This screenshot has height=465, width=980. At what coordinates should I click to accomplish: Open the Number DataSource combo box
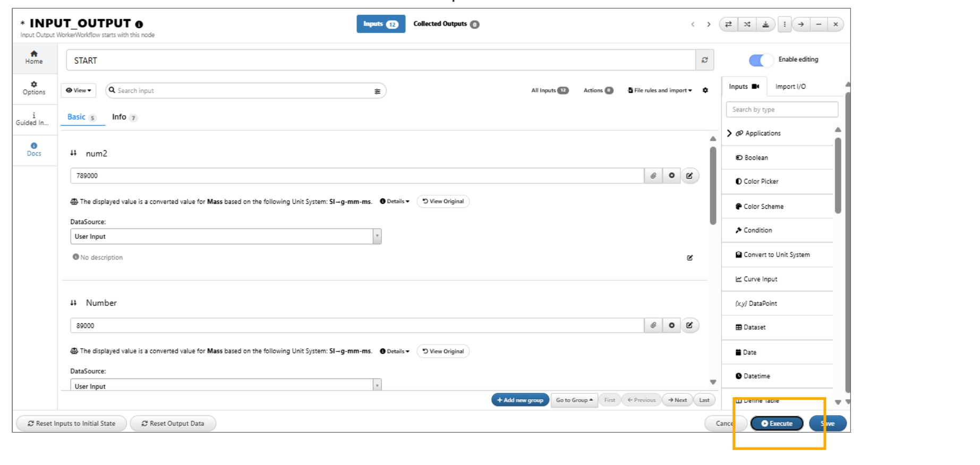pyautogui.click(x=226, y=385)
